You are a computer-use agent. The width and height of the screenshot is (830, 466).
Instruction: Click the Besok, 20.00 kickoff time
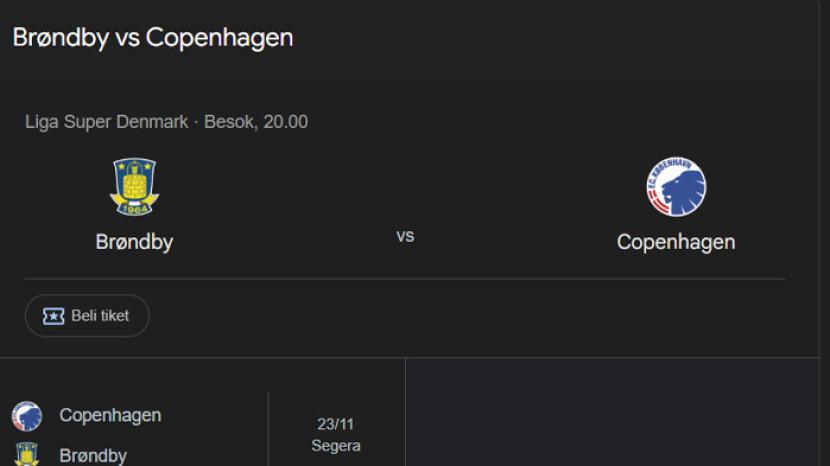point(256,122)
